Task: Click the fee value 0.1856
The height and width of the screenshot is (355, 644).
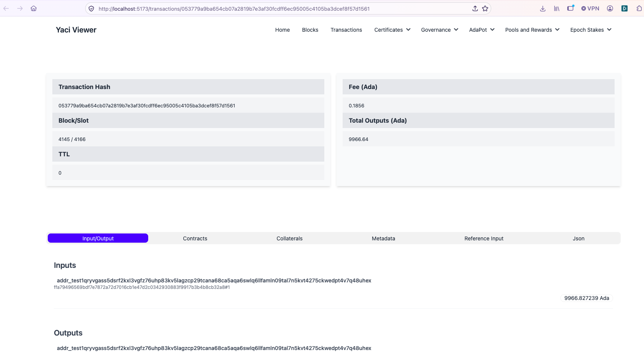Action: pyautogui.click(x=356, y=105)
